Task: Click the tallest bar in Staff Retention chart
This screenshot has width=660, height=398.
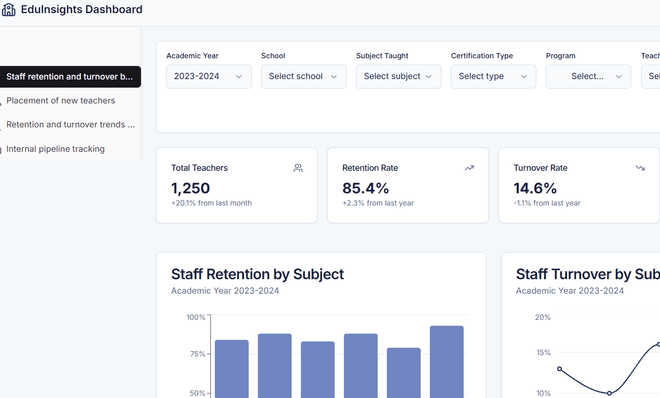Action: pyautogui.click(x=447, y=362)
